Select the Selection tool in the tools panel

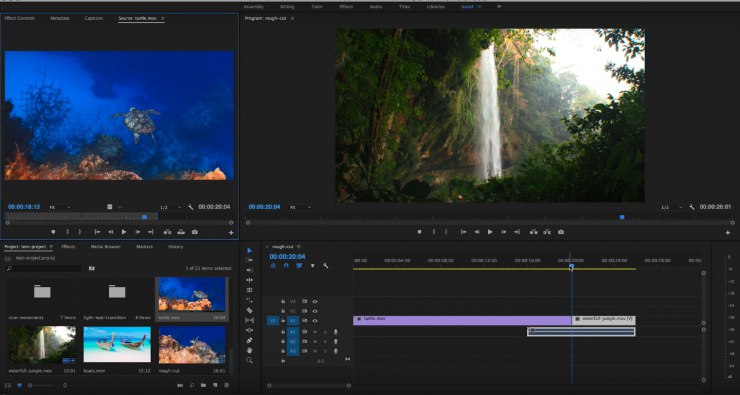point(250,251)
